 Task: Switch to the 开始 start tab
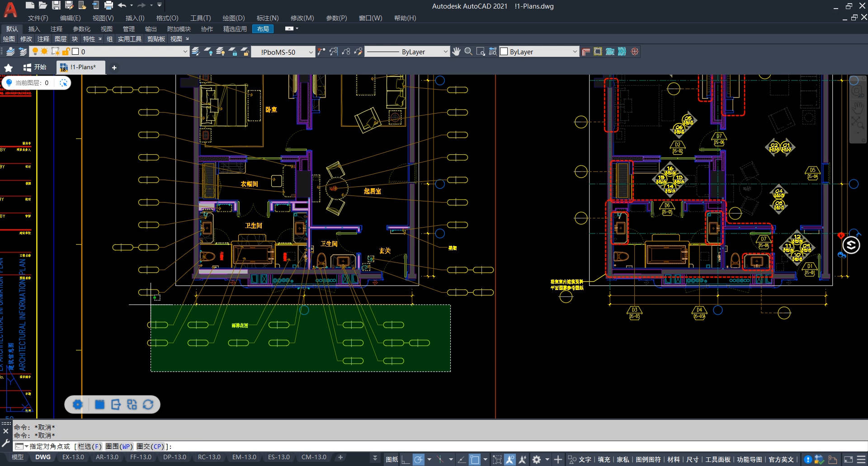(35, 67)
